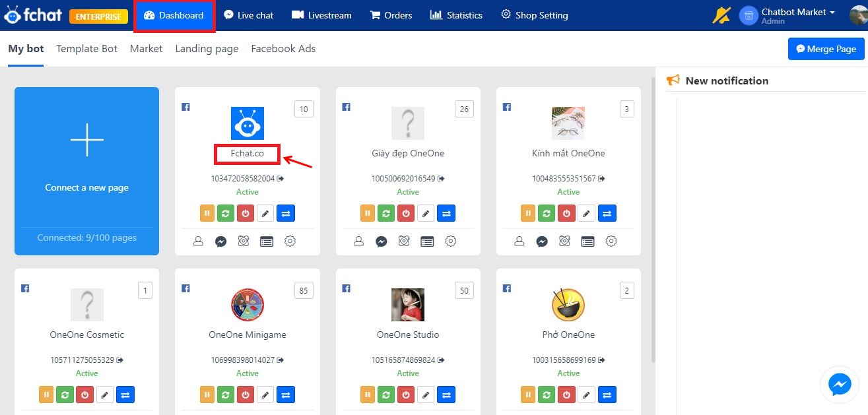The height and width of the screenshot is (415, 868).
Task: Click swap icon for OneOne Minigame
Action: pyautogui.click(x=286, y=395)
